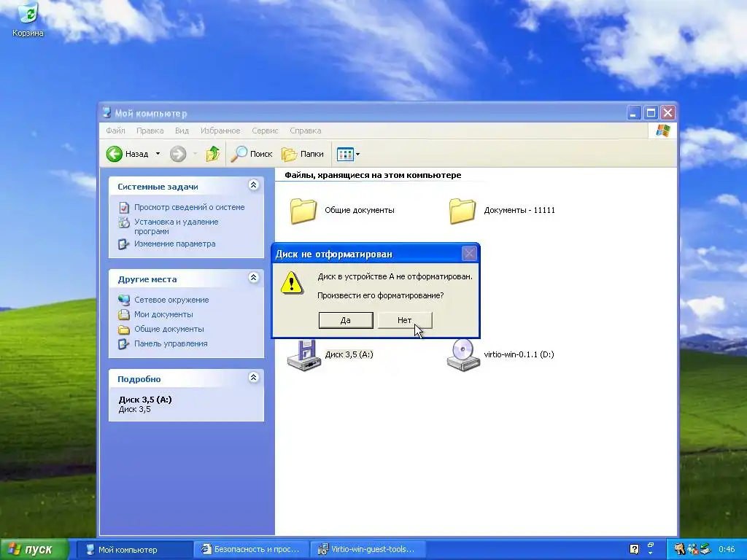
Task: Collapse the Подробно panel
Action: coord(253,378)
